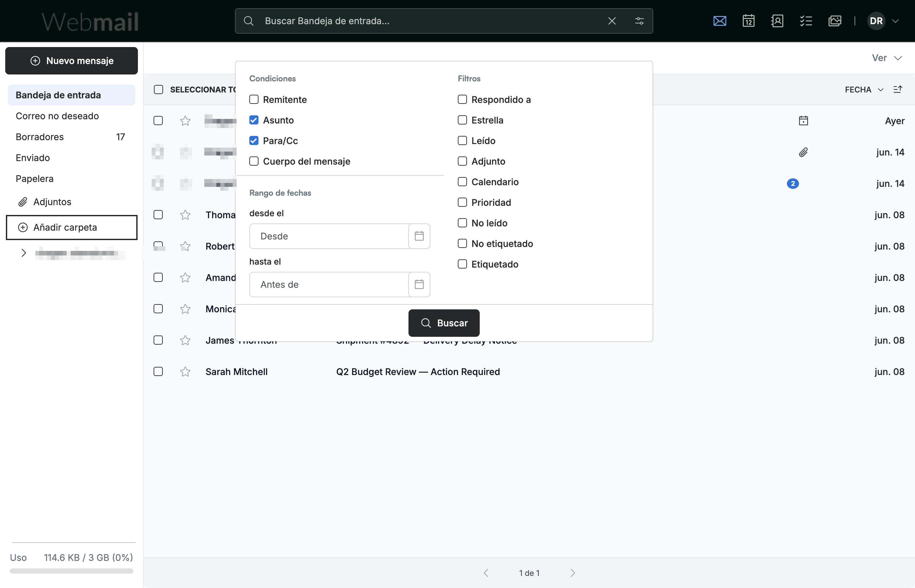Select all messages with Seleccionar todo checkbox

point(158,90)
